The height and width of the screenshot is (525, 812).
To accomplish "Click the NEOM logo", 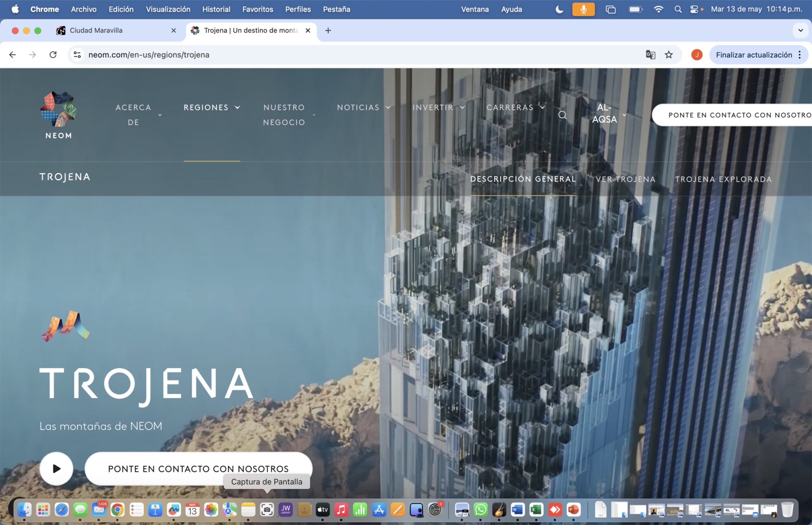I will [x=59, y=115].
